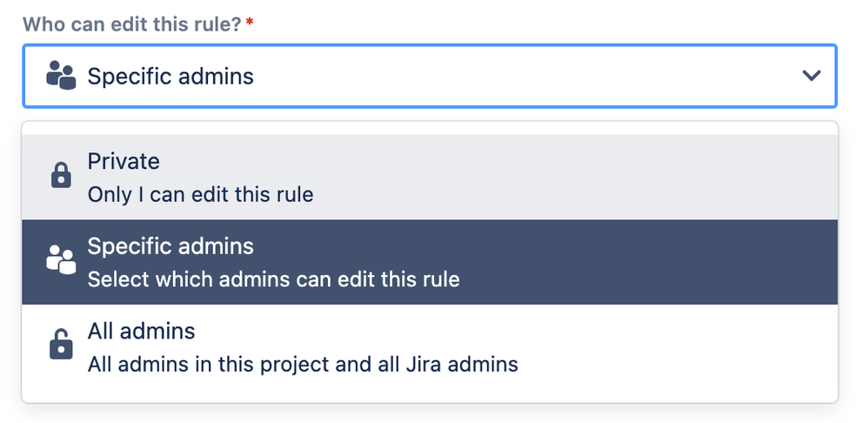The height and width of the screenshot is (423, 868).
Task: Click the 'All admins' title text
Action: 141,332
